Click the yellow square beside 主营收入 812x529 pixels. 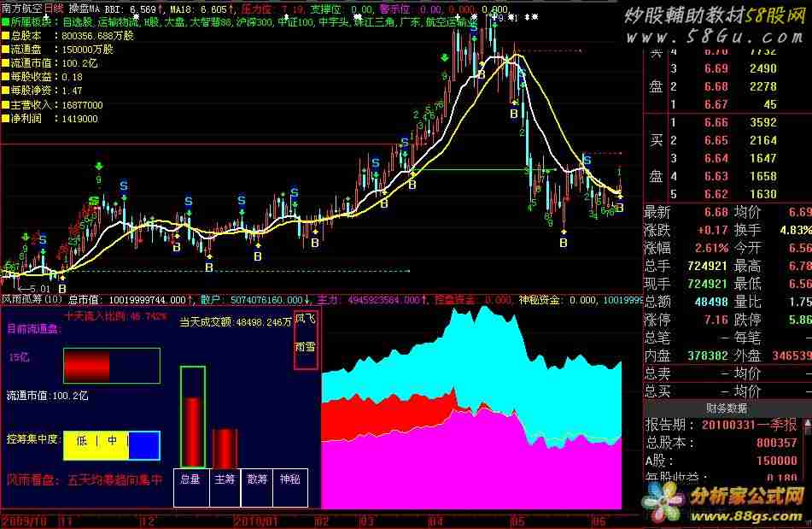coord(5,104)
